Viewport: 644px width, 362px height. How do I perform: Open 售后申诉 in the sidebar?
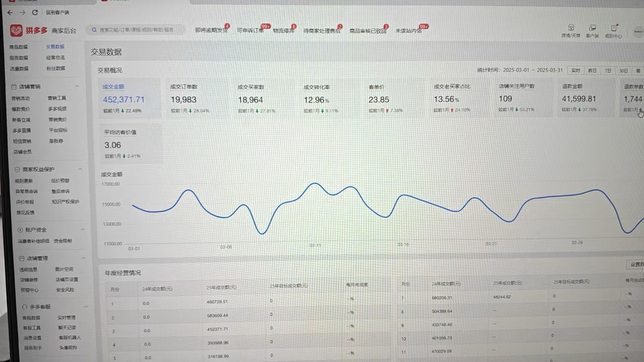(60, 191)
